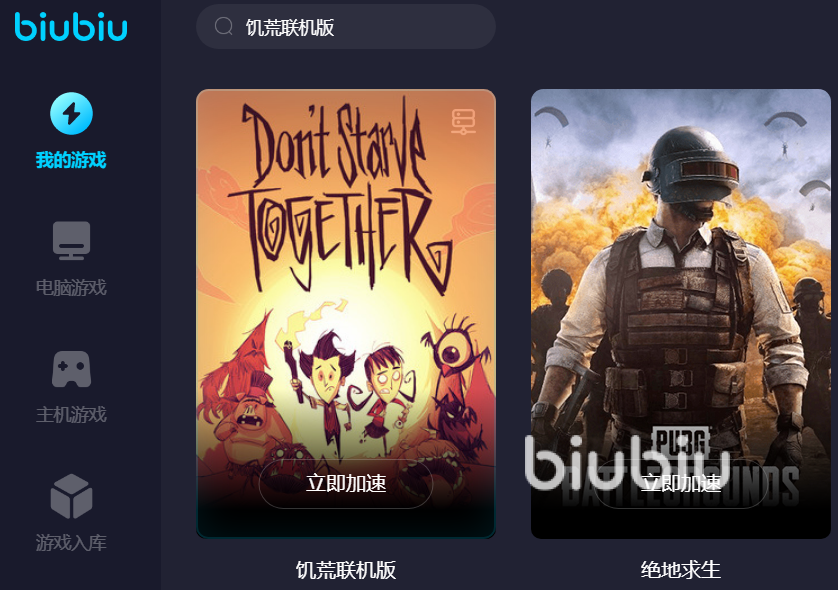
Task: Click the PUBG logo on cover
Action: tap(681, 442)
